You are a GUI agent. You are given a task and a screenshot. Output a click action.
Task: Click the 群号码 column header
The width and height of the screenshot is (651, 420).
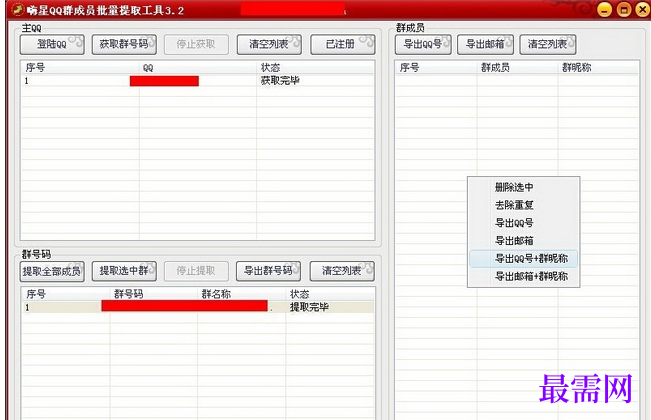pyautogui.click(x=153, y=294)
